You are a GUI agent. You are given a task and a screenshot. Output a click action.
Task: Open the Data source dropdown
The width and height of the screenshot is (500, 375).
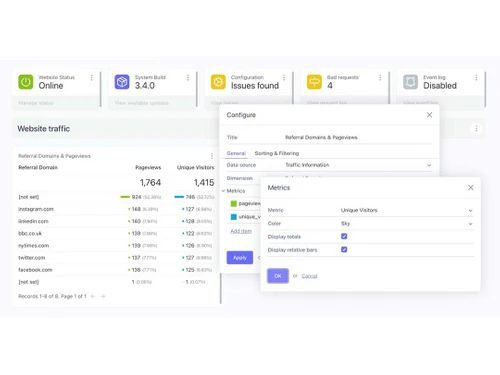point(358,165)
